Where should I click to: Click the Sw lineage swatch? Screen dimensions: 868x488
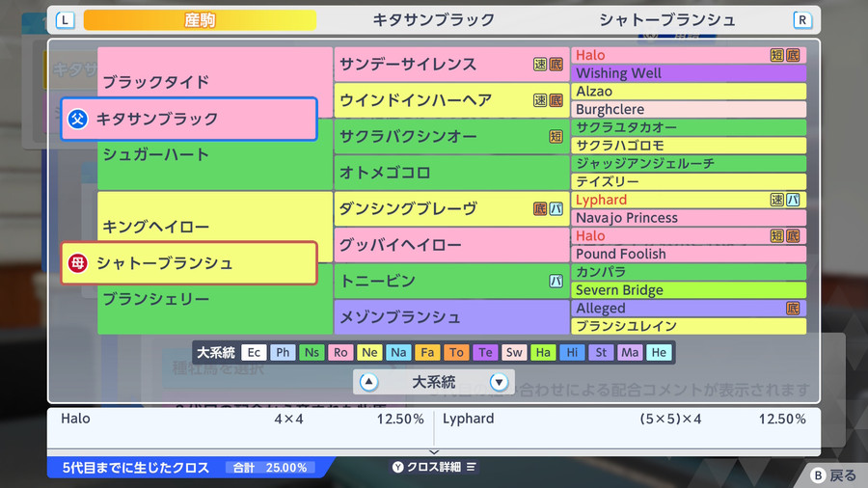(x=514, y=352)
